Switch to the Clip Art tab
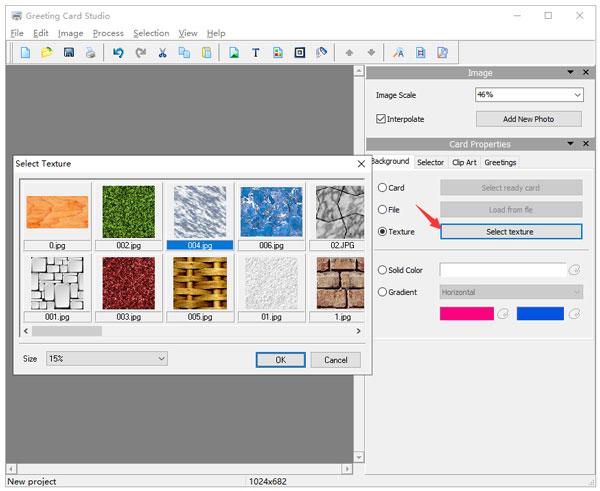This screenshot has width=600, height=491. click(464, 162)
